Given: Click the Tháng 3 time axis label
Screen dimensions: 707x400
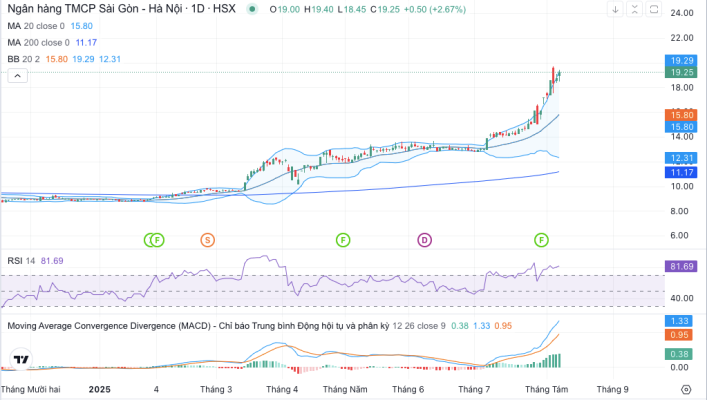Looking at the screenshot, I should tap(216, 389).
